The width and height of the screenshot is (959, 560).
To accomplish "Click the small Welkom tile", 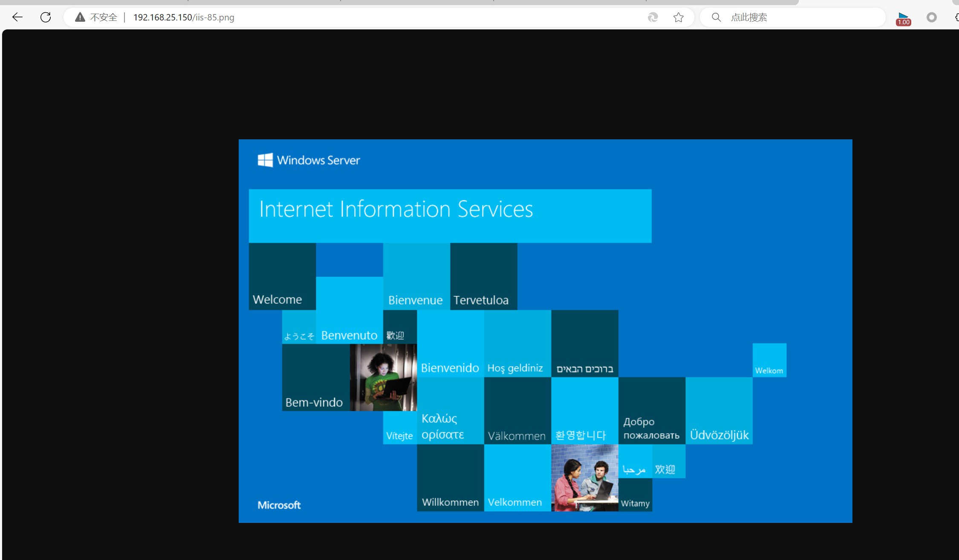I will (x=769, y=360).
